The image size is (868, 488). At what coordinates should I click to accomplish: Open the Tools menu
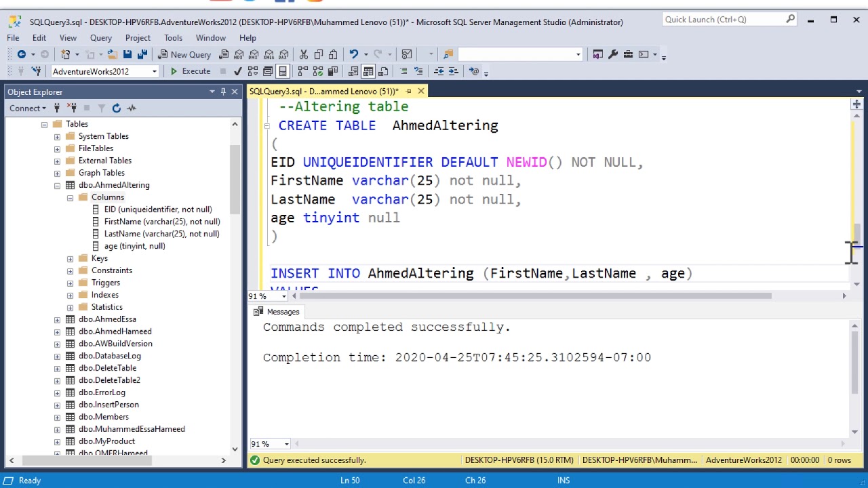tap(173, 38)
